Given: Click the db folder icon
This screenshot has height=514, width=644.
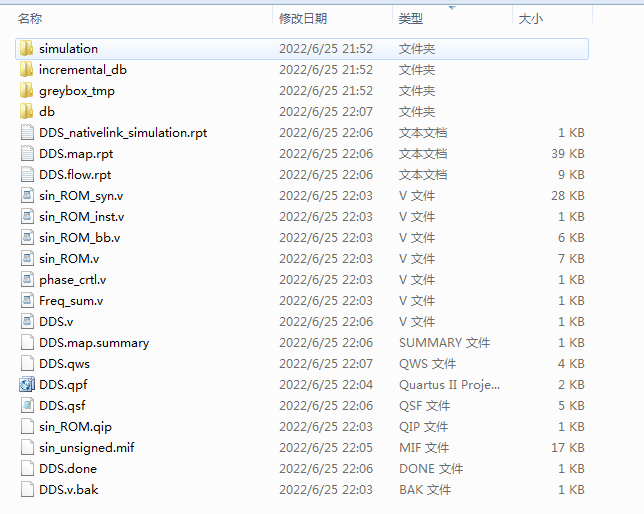Looking at the screenshot, I should 27,111.
